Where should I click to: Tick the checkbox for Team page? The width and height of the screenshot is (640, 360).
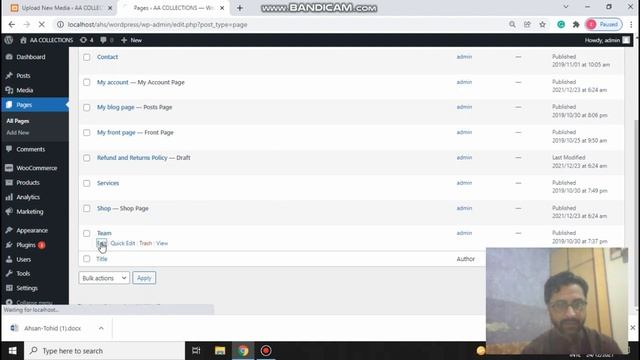[x=87, y=233]
